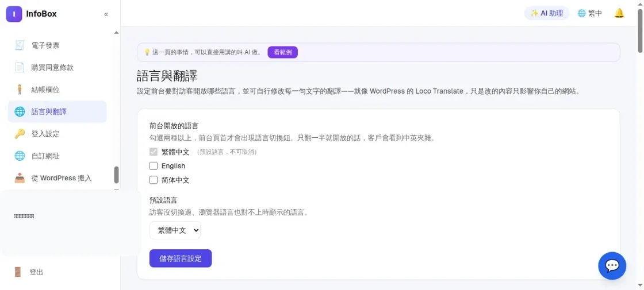Open the AI 助理 assistant

point(547,13)
